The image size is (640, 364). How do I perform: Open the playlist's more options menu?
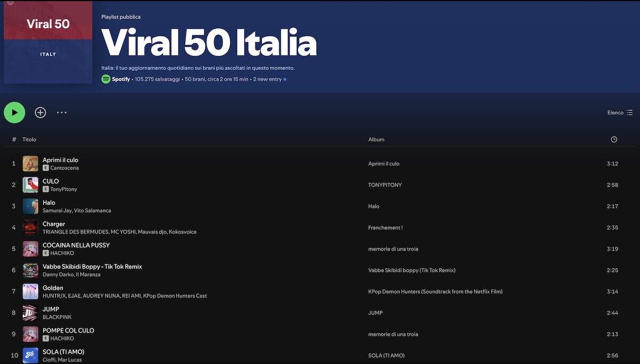click(61, 112)
